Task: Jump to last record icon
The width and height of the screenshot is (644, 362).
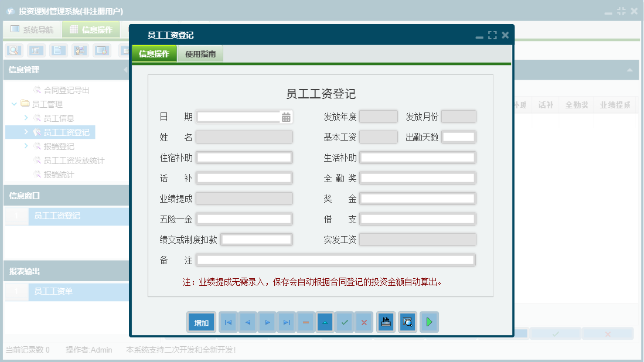Action: click(x=286, y=322)
